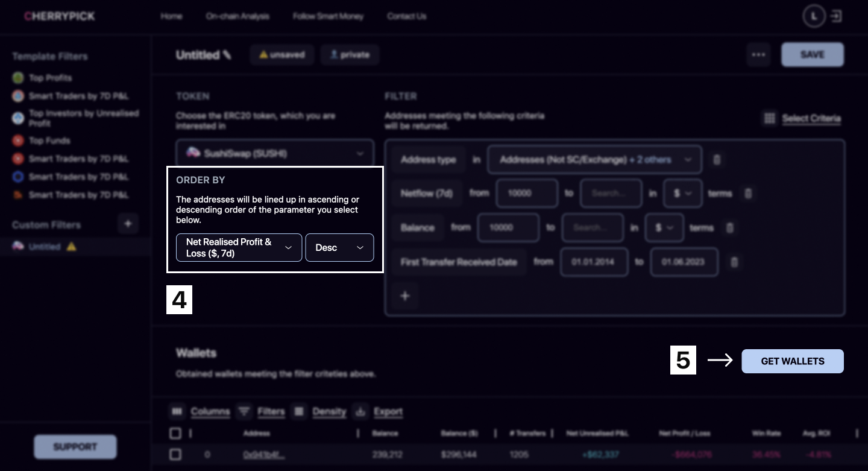Open Follow Smart Money nav item
This screenshot has width=868, height=471.
(328, 16)
